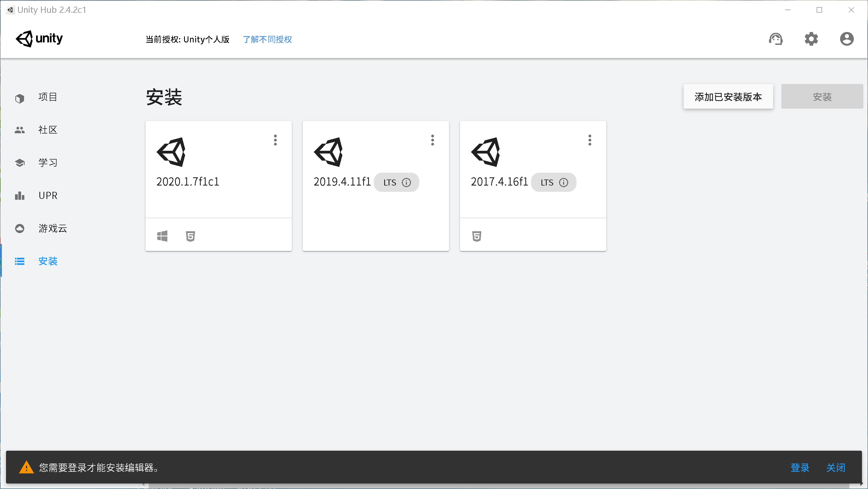Click the 学习 graduation cap icon

point(19,163)
